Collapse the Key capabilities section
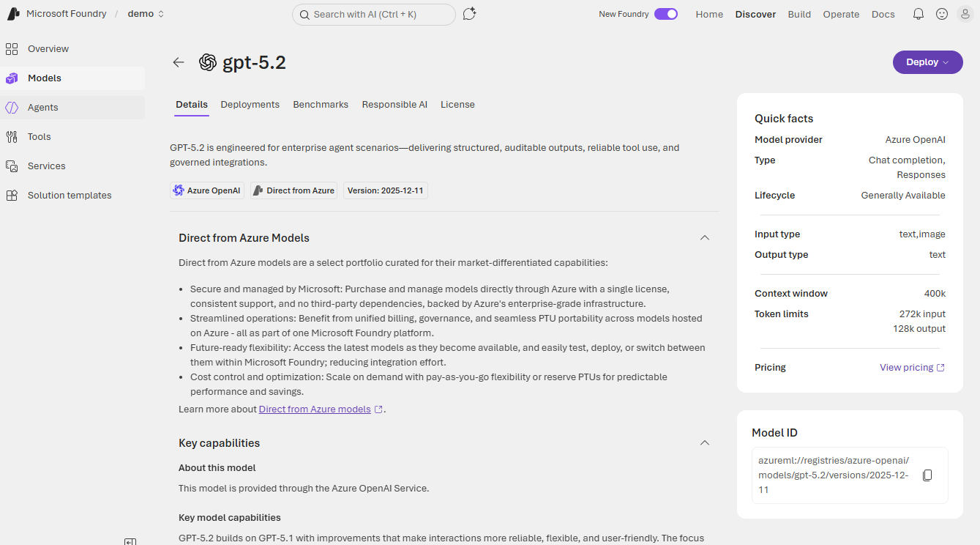This screenshot has height=545, width=980. [705, 443]
